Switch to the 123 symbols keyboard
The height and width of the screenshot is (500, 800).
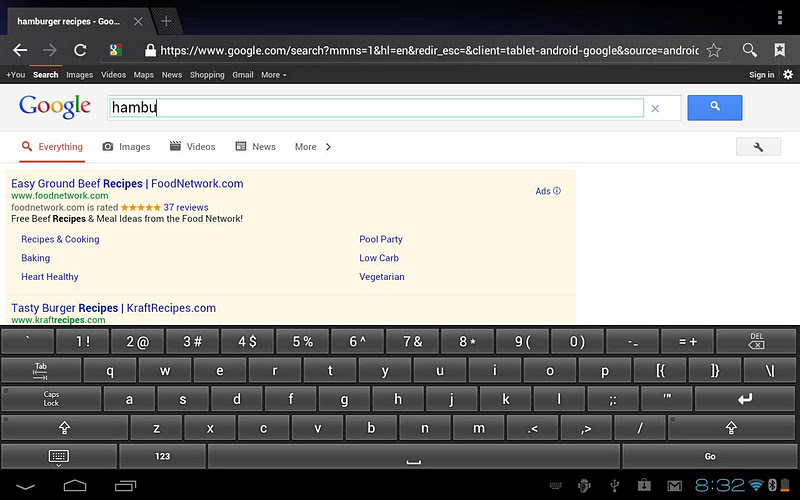(x=162, y=456)
